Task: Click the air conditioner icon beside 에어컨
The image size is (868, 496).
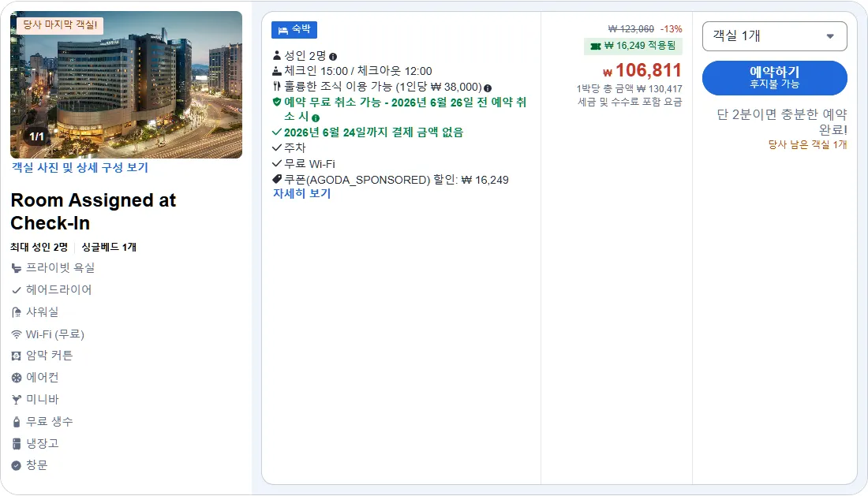Action: (17, 378)
